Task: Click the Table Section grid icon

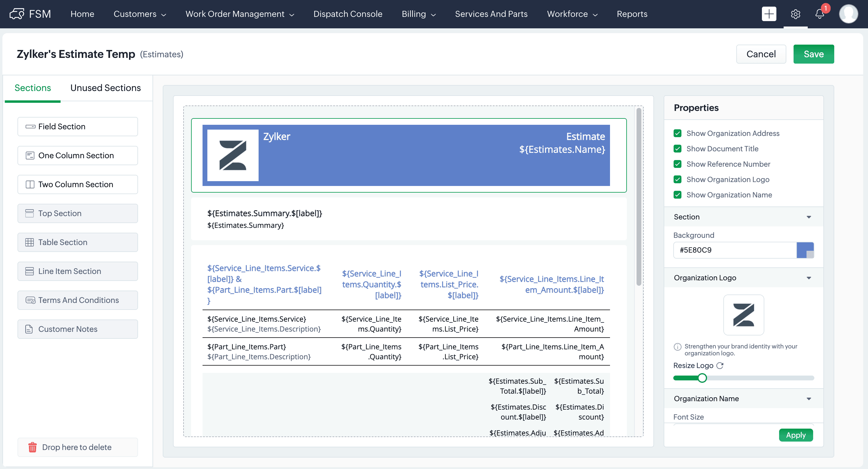Action: [x=30, y=242]
